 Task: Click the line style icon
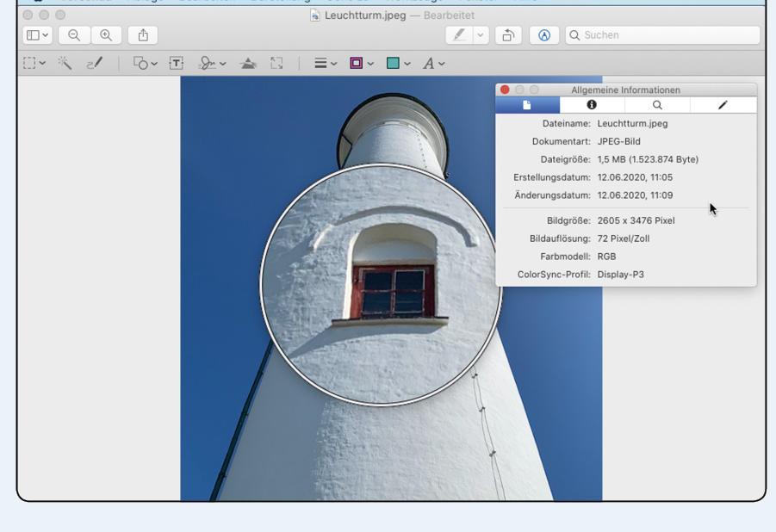click(320, 63)
